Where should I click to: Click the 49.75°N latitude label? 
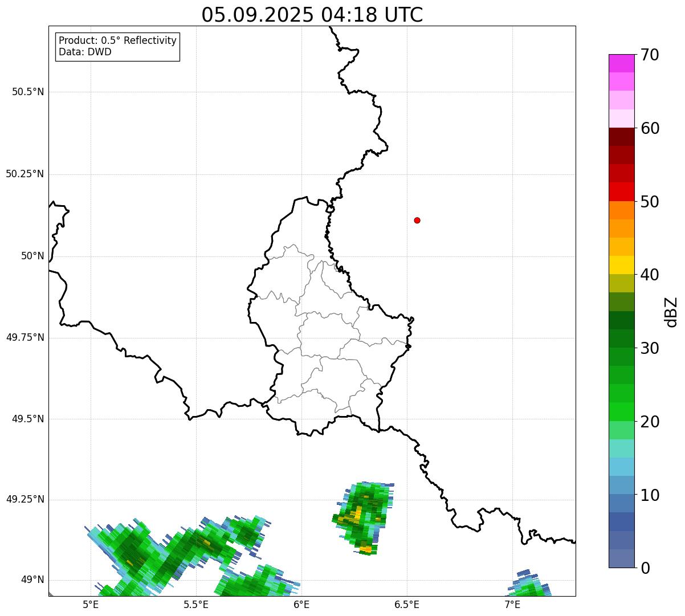pyautogui.click(x=25, y=337)
